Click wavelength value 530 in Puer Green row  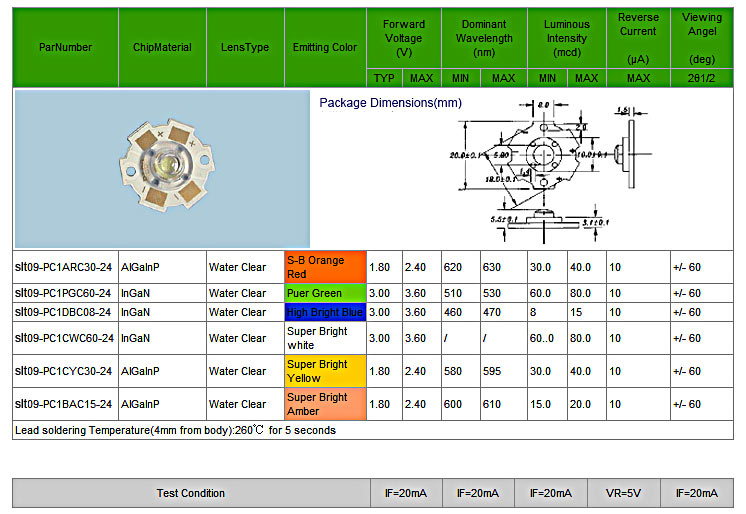[x=491, y=293]
